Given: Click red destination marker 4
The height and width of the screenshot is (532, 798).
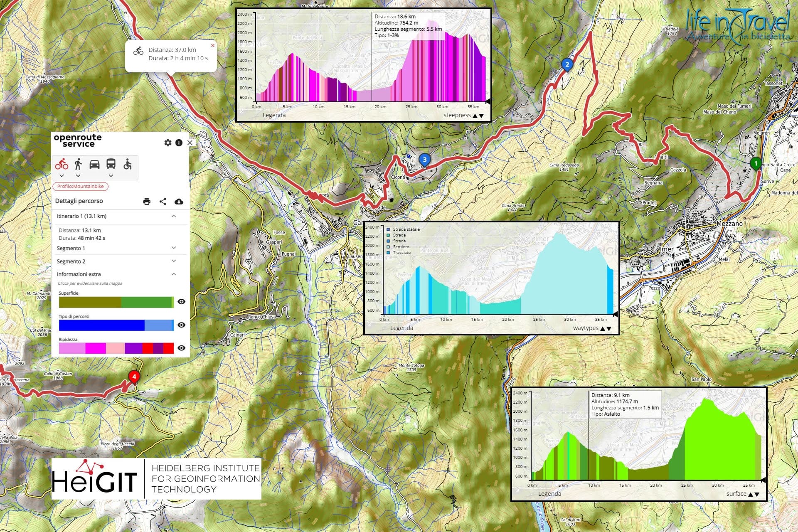Looking at the screenshot, I should tap(134, 377).
